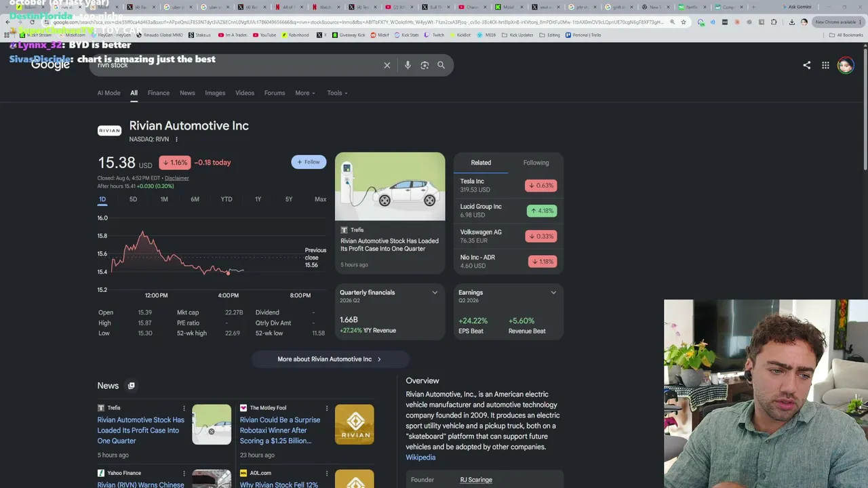Select the 5D chart range
Image resolution: width=868 pixels, height=488 pixels.
pos(133,199)
